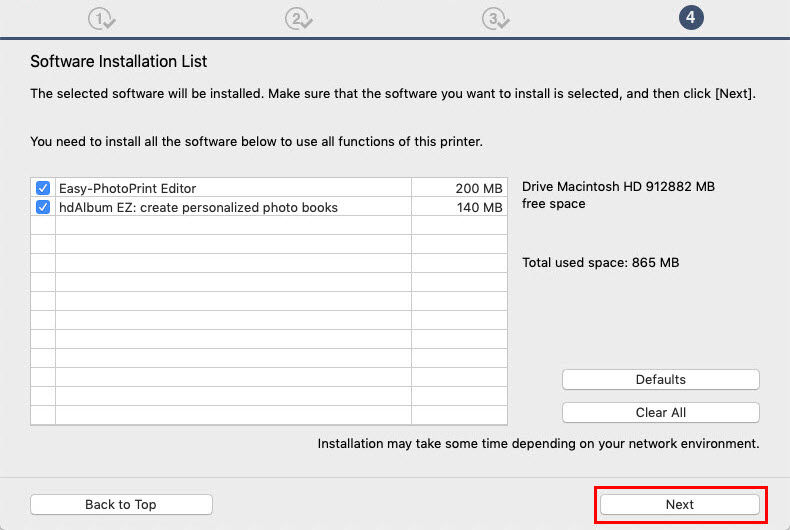Image resolution: width=790 pixels, height=530 pixels.
Task: Click the Back to Top button
Action: (121, 504)
